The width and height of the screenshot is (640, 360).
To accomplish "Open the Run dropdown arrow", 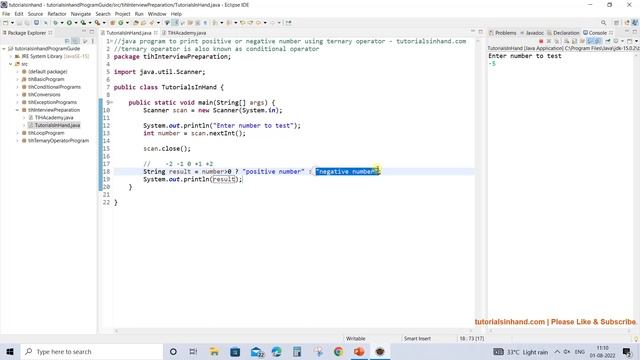I will (76, 23).
